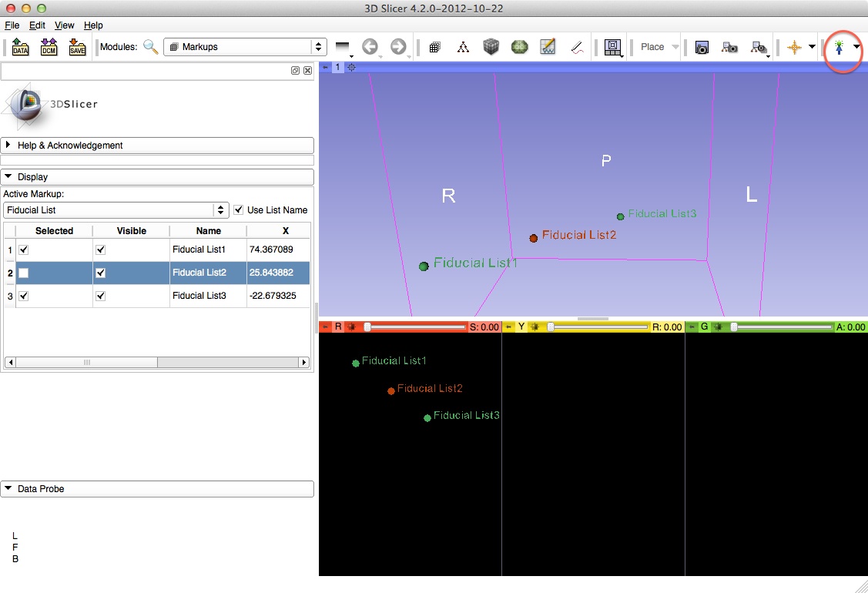Select the Fiducial List3 table row name
Screen dimensions: 868x593
point(199,296)
